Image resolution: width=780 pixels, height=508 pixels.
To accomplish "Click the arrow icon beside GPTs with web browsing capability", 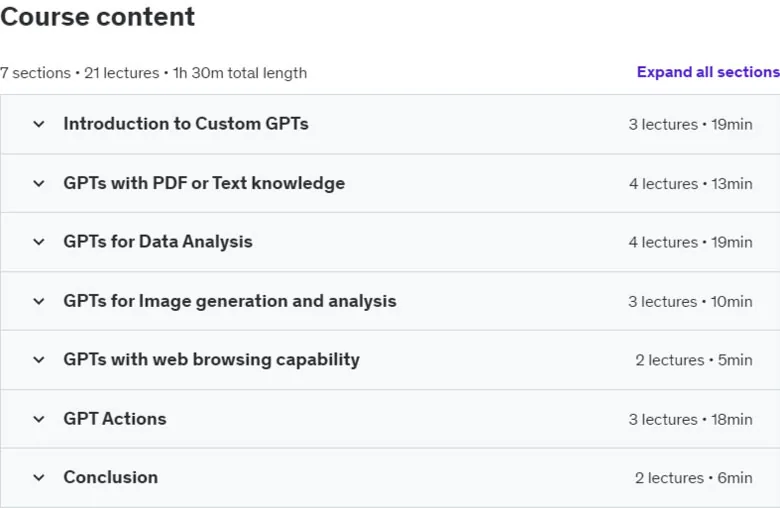I will point(39,360).
